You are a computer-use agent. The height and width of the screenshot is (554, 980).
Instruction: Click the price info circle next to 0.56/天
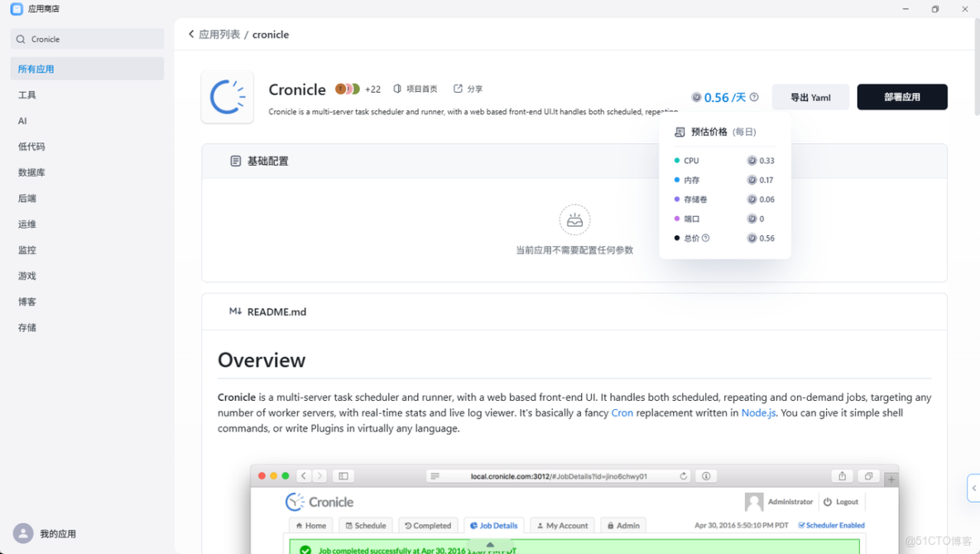pyautogui.click(x=754, y=96)
